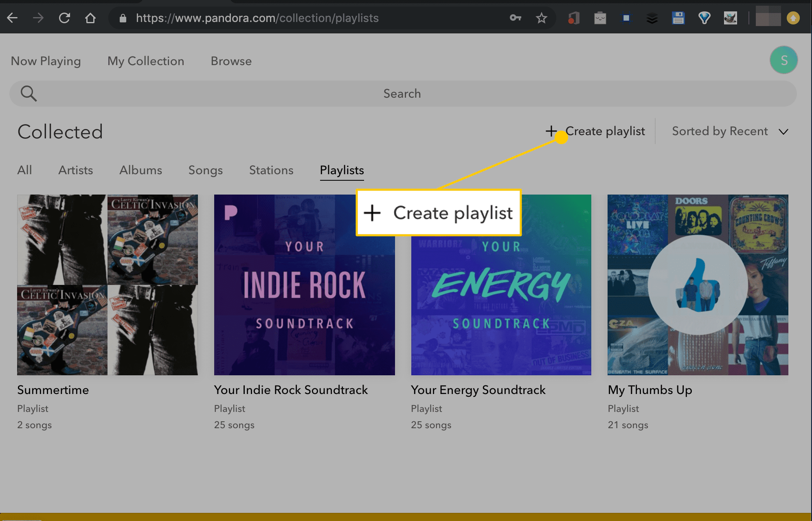Image resolution: width=812 pixels, height=521 pixels.
Task: Open the My Collection menu item
Action: pyautogui.click(x=146, y=61)
